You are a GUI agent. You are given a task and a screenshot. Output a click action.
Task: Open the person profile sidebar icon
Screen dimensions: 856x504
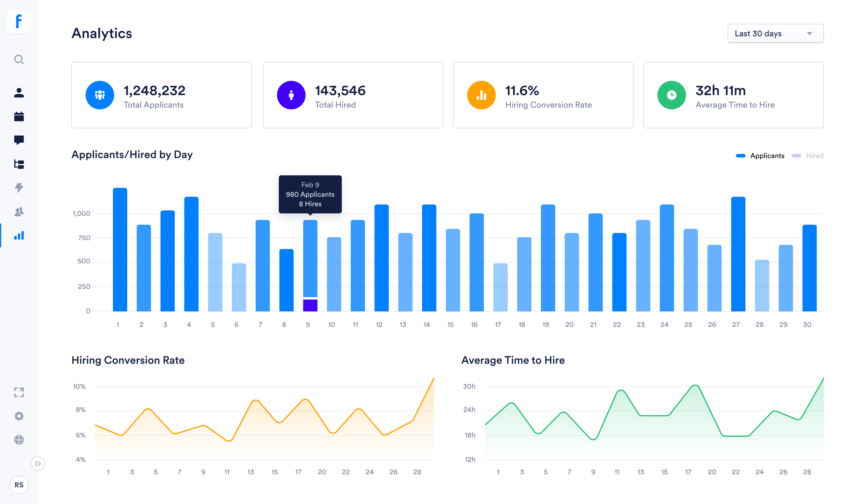(19, 93)
